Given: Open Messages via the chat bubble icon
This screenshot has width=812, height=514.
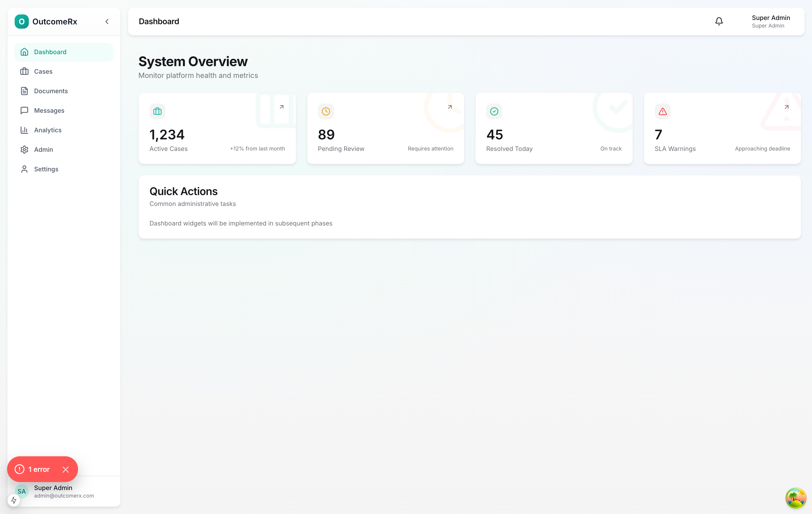Looking at the screenshot, I should point(24,110).
